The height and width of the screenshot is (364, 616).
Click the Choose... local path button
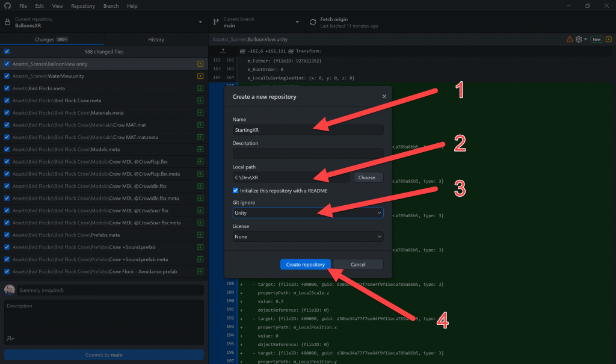click(369, 177)
